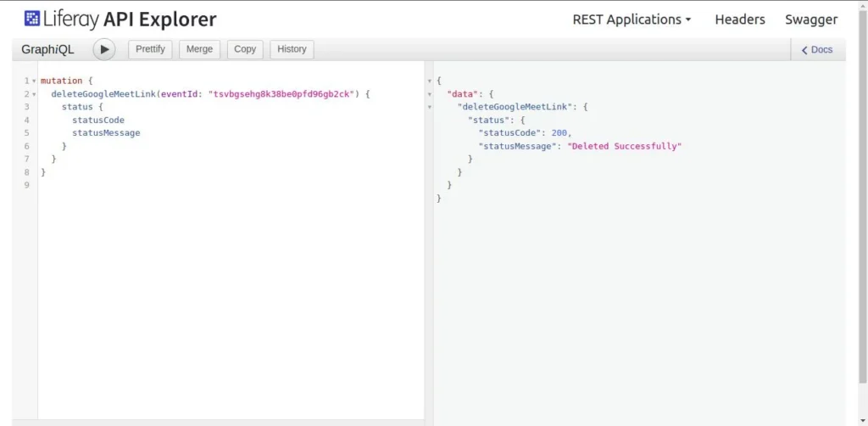Click the deleteGoogleMeetLink field in the query
Image resolution: width=868 pixels, height=426 pixels.
point(103,94)
